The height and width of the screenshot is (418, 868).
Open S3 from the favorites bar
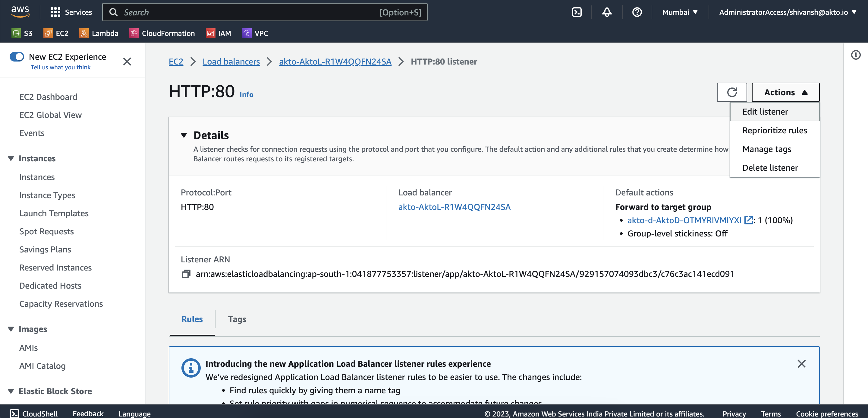tap(22, 33)
